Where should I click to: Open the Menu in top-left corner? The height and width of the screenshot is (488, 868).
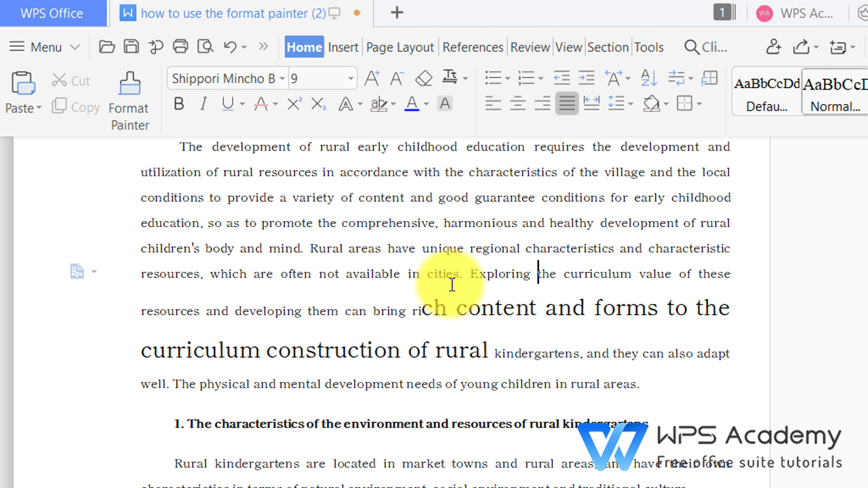tap(37, 47)
